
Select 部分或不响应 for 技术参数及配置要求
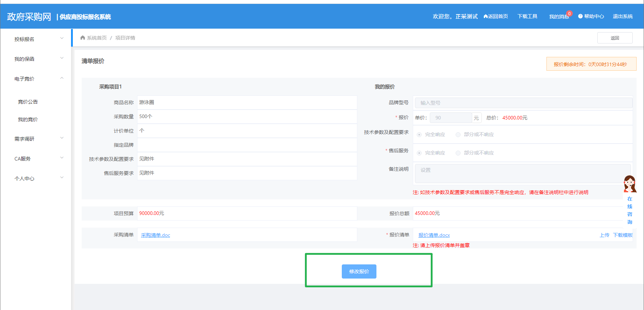tap(458, 135)
